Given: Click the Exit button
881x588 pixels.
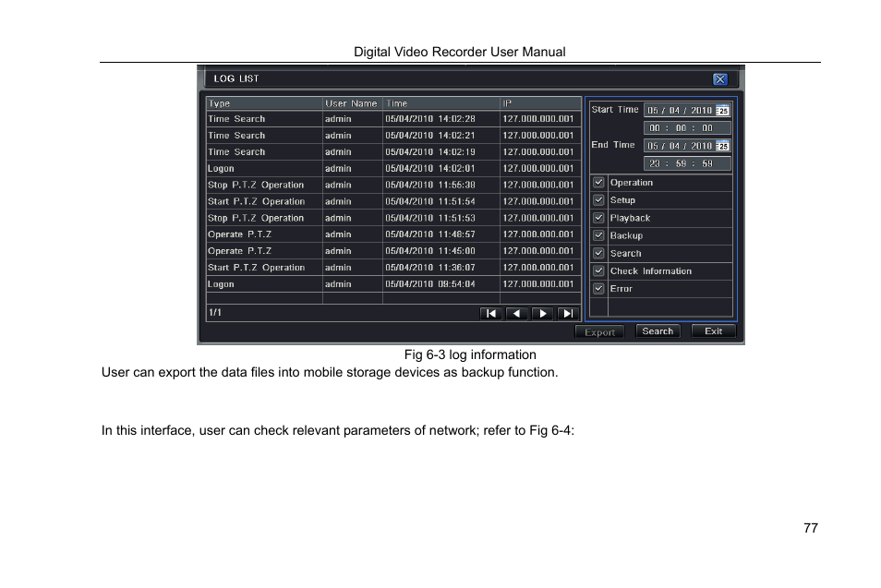Looking at the screenshot, I should coord(714,330).
